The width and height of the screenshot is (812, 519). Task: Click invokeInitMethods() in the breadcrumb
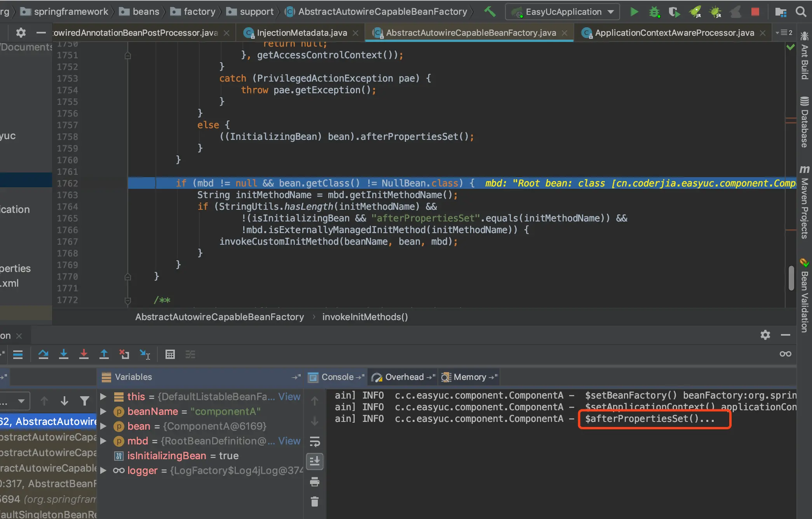click(365, 317)
